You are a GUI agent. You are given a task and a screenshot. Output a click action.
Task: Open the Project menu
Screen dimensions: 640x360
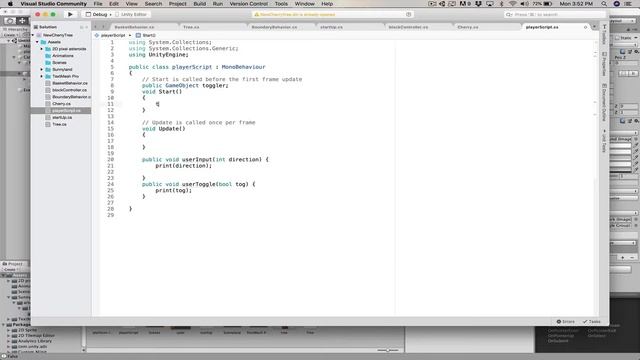click(x=178, y=4)
